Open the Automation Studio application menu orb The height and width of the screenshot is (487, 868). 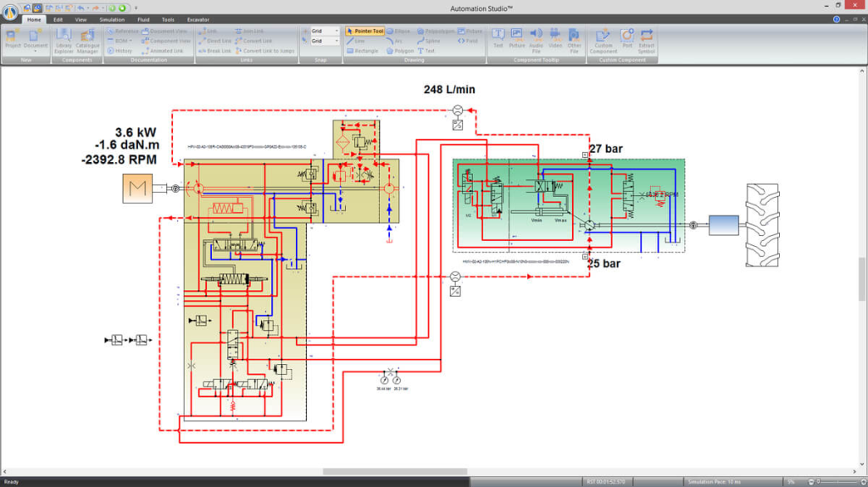pos(10,10)
